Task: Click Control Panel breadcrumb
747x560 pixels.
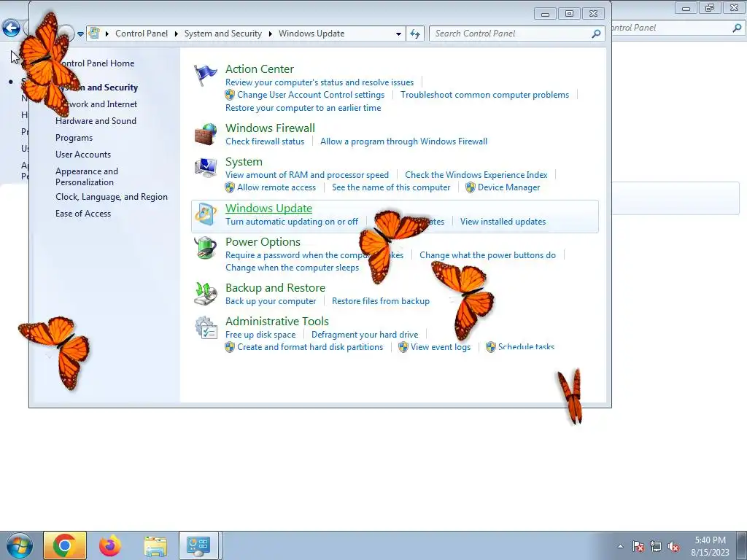Action: (142, 34)
